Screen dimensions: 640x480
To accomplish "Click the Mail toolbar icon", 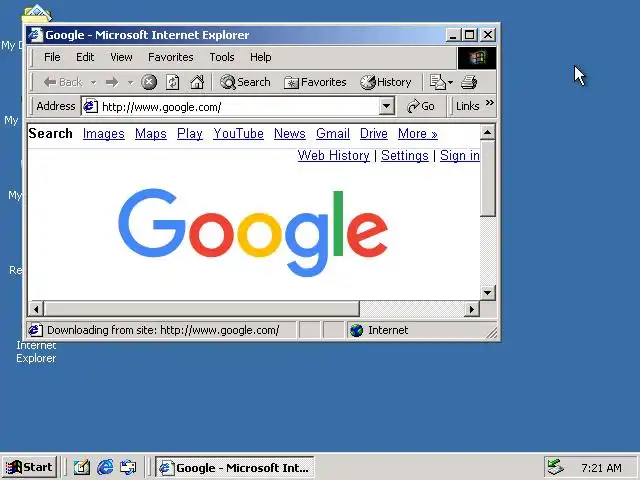I will (x=438, y=82).
